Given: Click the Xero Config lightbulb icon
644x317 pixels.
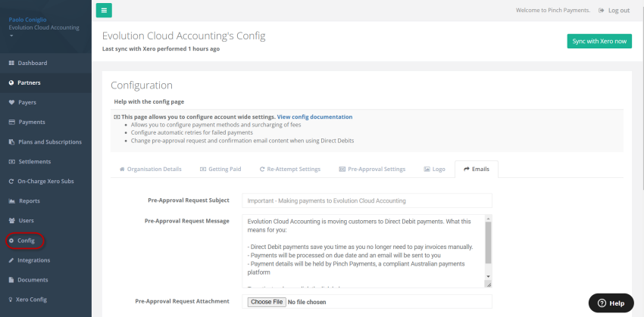Looking at the screenshot, I should [11, 300].
